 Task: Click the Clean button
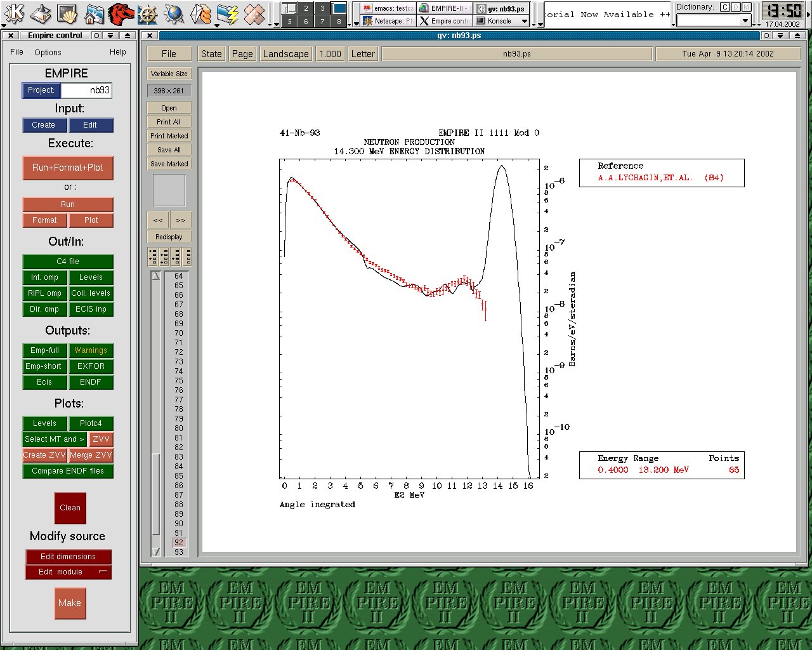pos(70,508)
